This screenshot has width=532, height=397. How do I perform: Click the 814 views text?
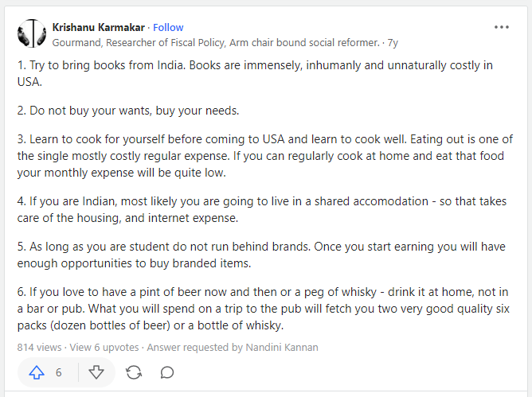tap(39, 348)
